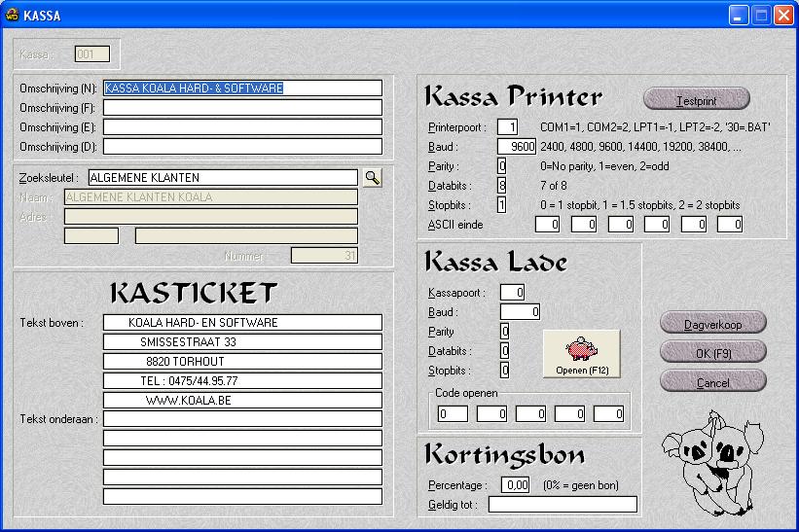
Task: Edit ticket line 8820 TORHOUT
Action: [242, 362]
